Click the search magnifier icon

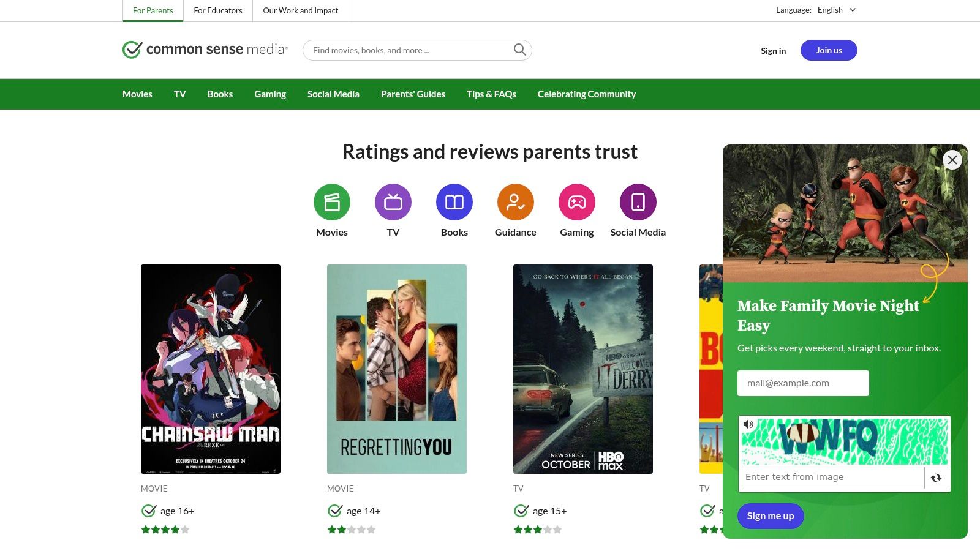pyautogui.click(x=519, y=50)
